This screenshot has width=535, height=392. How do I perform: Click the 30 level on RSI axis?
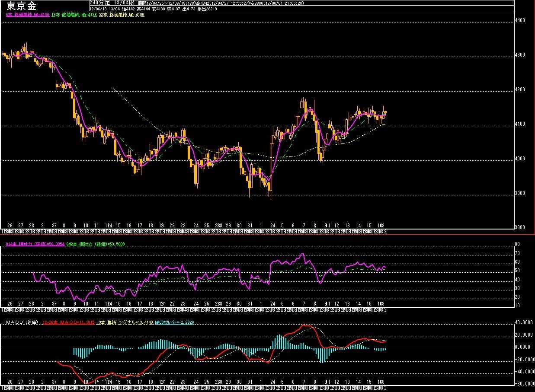click(516, 288)
